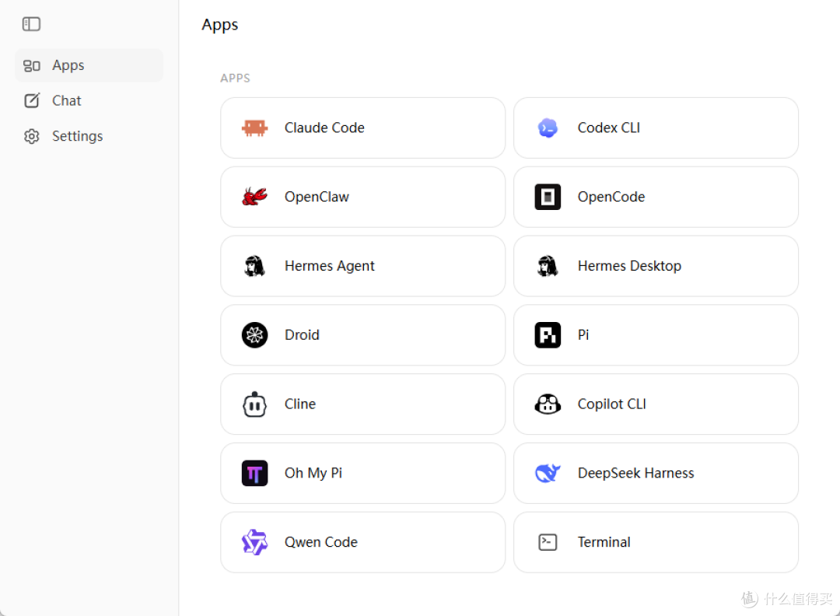Viewport: 840px width, 616px height.
Task: Click the Settings gear icon
Action: point(32,136)
